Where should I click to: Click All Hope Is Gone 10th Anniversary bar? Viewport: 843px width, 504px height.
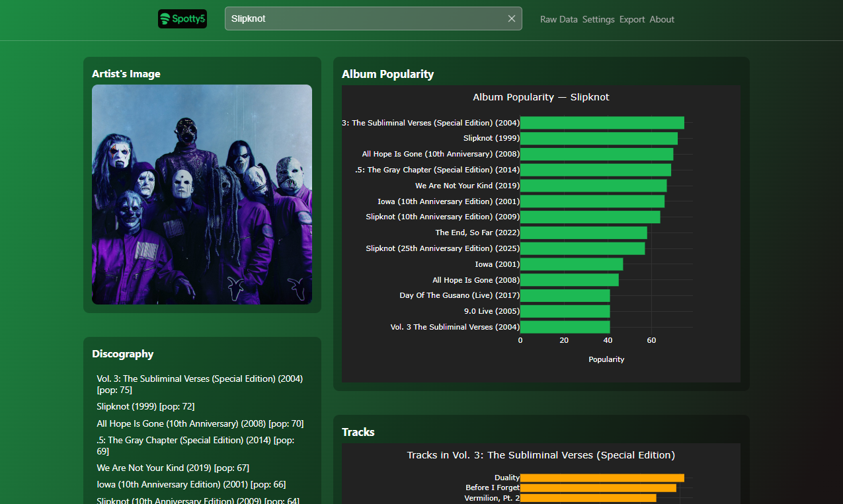point(597,154)
